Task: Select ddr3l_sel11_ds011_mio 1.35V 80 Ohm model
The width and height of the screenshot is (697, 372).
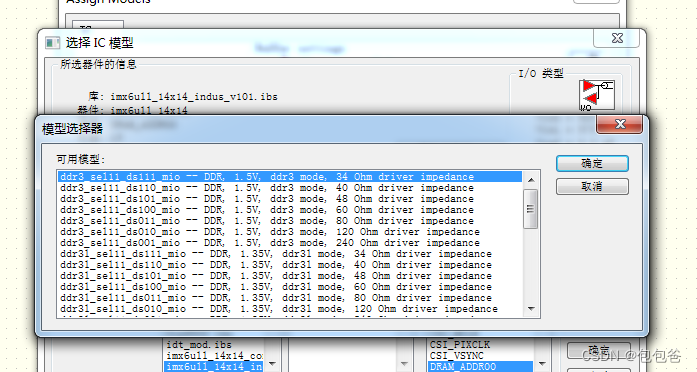Action: (290, 298)
